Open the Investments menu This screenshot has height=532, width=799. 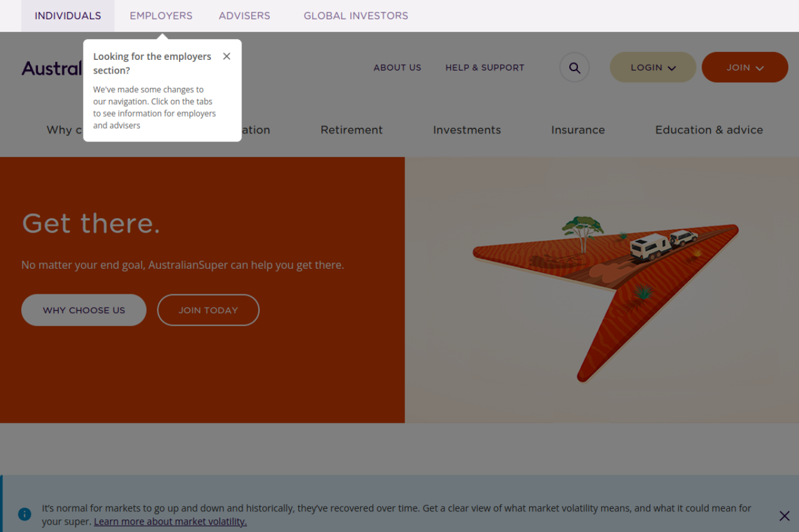pos(467,130)
